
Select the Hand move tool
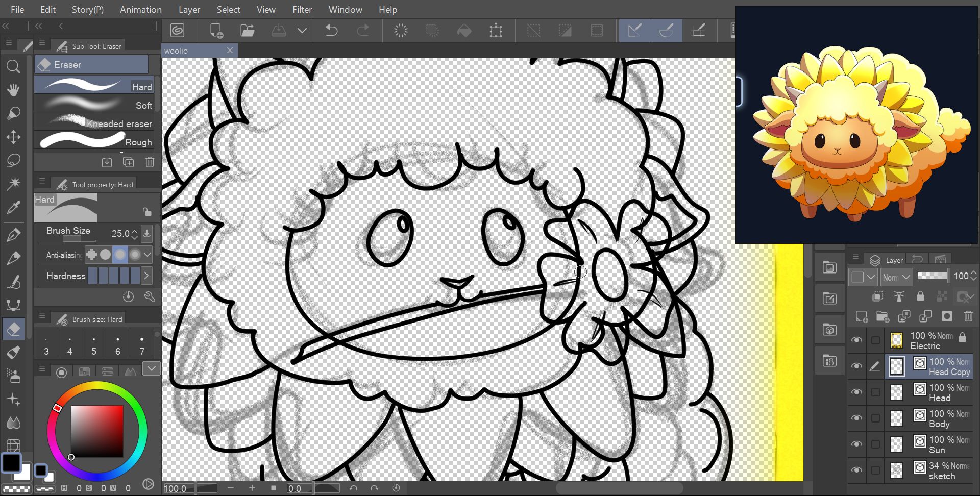[13, 90]
